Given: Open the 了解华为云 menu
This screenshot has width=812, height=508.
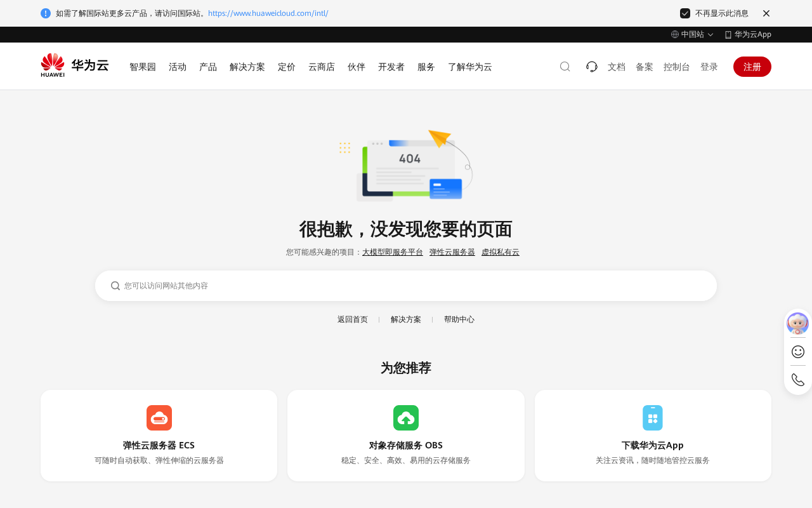Looking at the screenshot, I should (x=470, y=67).
